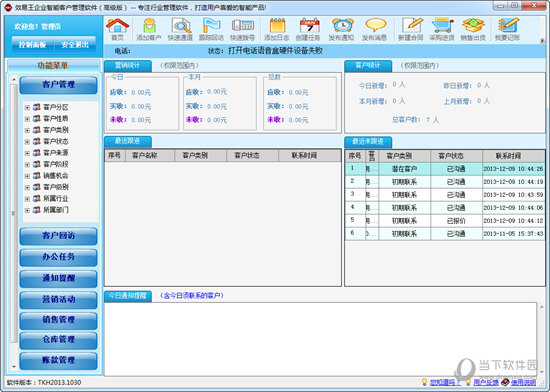
Task: Expand the 客户来源 tree node
Action: (27, 153)
